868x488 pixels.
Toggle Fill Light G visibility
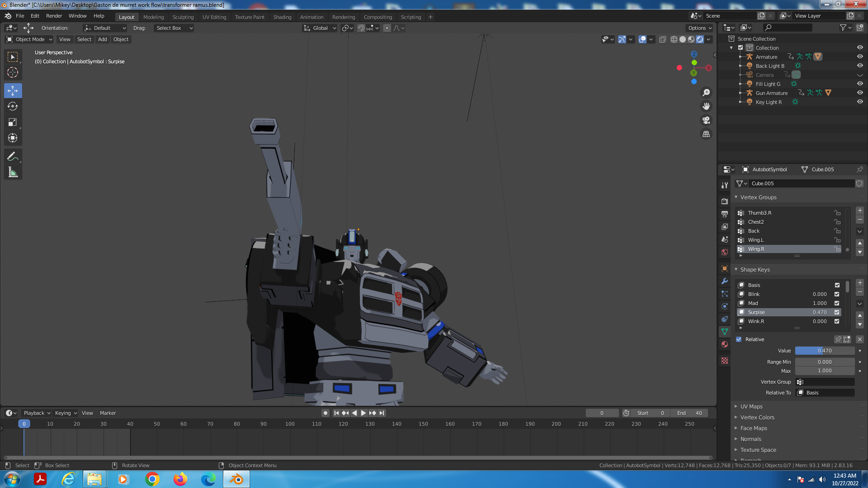860,84
